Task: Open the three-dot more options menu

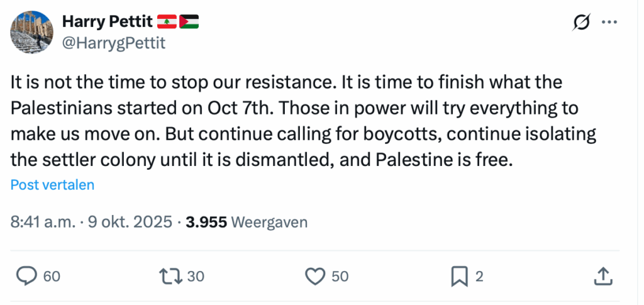Action: 610,22
